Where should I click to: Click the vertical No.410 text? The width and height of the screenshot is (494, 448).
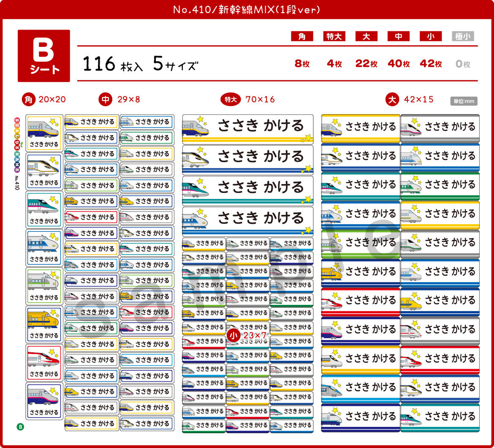coord(17,183)
